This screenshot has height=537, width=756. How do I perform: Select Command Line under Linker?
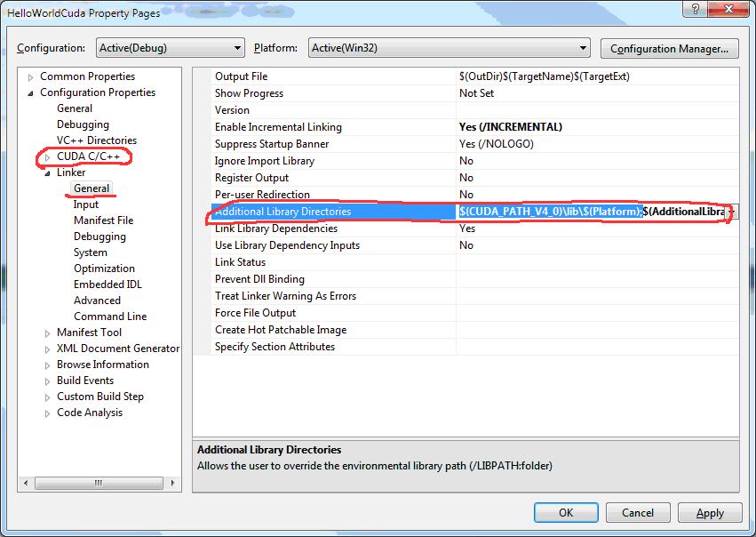[110, 317]
